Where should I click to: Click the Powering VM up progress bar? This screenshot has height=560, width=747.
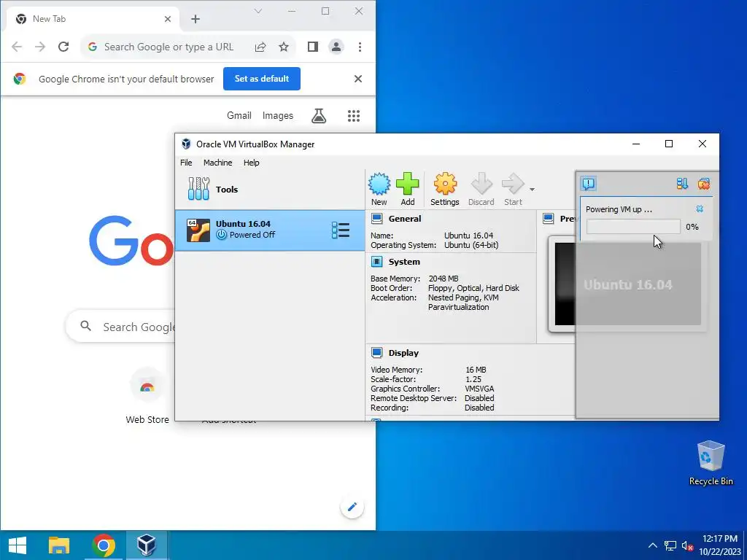(x=633, y=227)
